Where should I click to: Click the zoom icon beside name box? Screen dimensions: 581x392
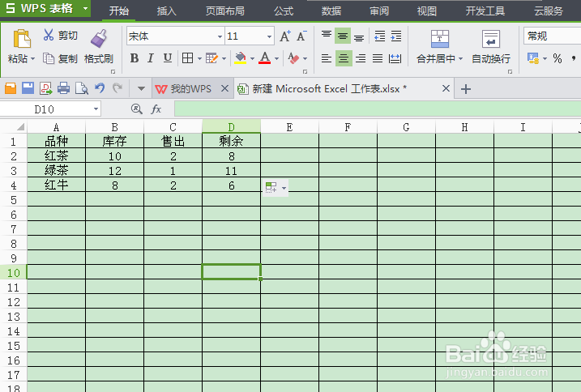pos(137,109)
